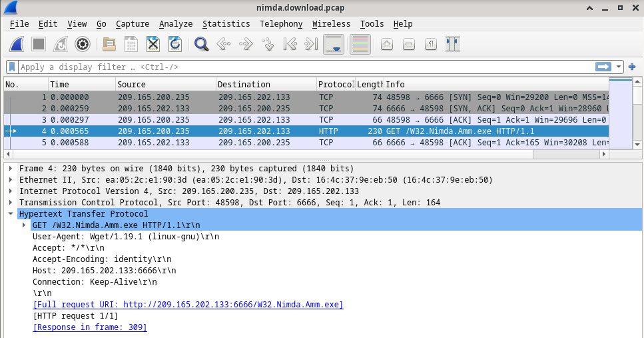
Task: Select packet 2 SYN, ACK row
Action: pos(306,109)
